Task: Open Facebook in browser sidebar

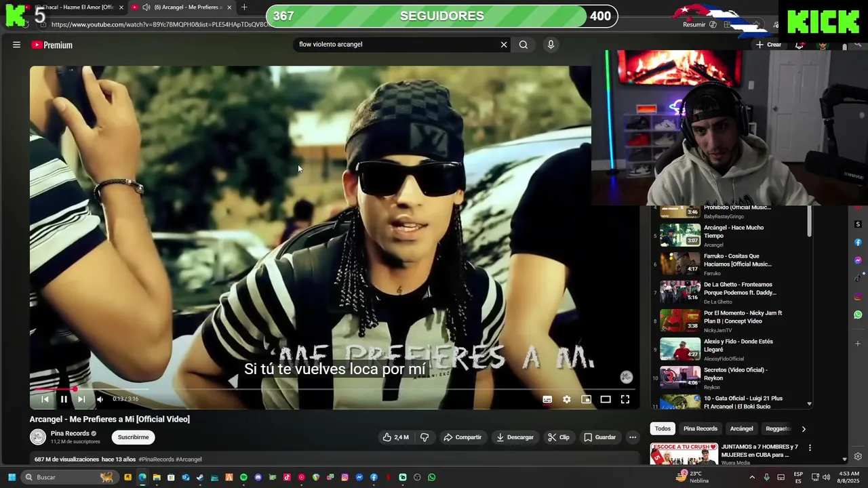Action: (x=858, y=243)
